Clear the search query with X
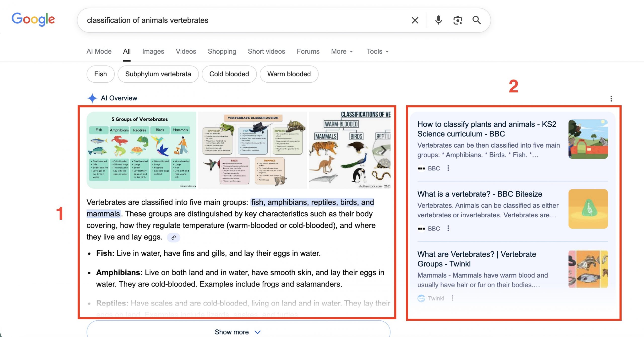 (x=415, y=20)
